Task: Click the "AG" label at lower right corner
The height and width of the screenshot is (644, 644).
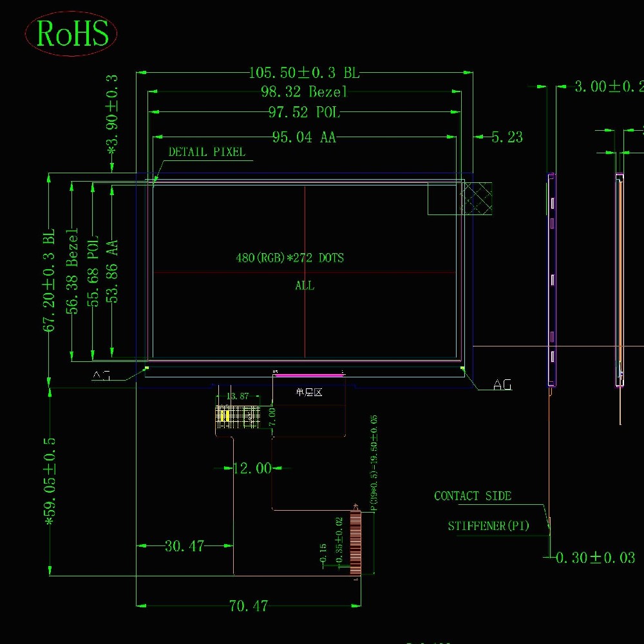Action: (502, 385)
